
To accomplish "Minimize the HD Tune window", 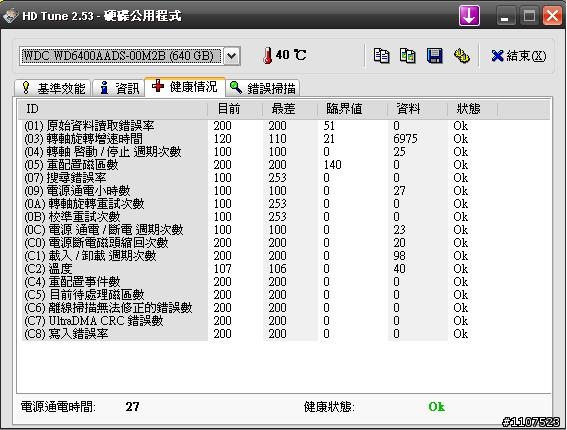I will point(505,16).
